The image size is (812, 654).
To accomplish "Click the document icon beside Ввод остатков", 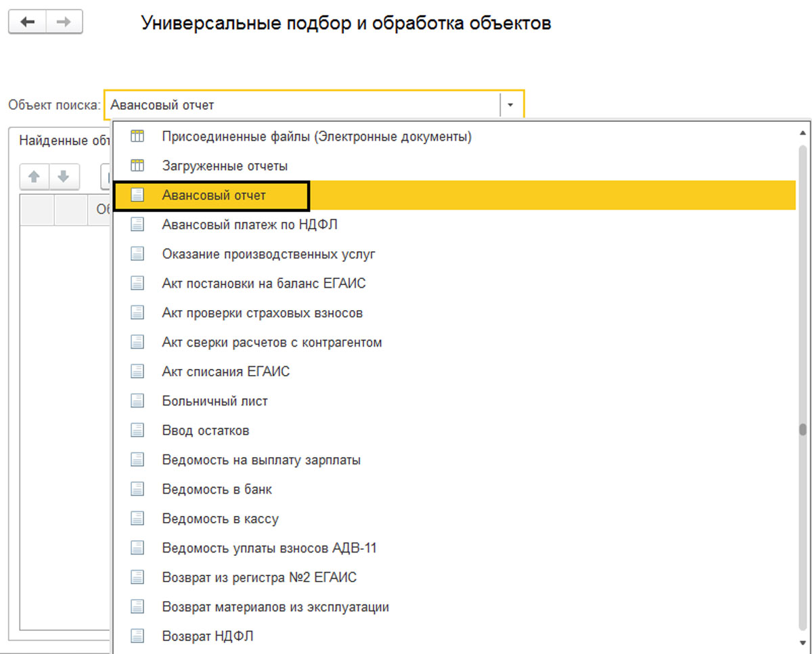I will (137, 430).
